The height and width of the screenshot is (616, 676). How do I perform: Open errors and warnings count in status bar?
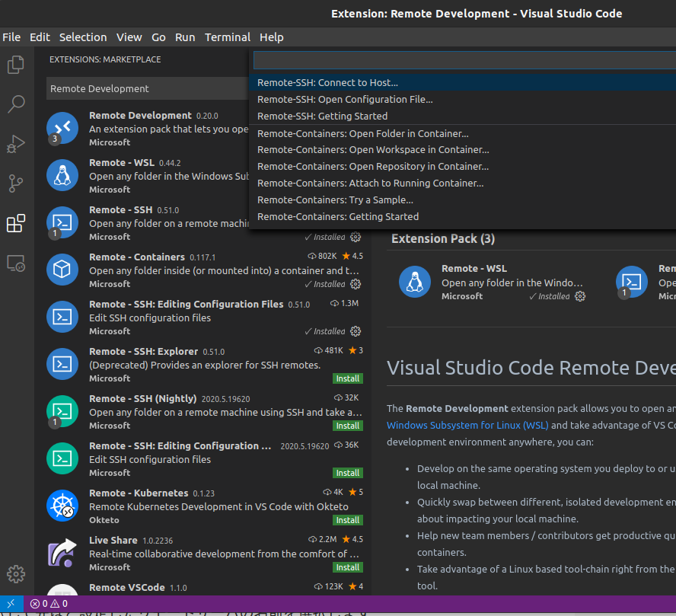(49, 604)
